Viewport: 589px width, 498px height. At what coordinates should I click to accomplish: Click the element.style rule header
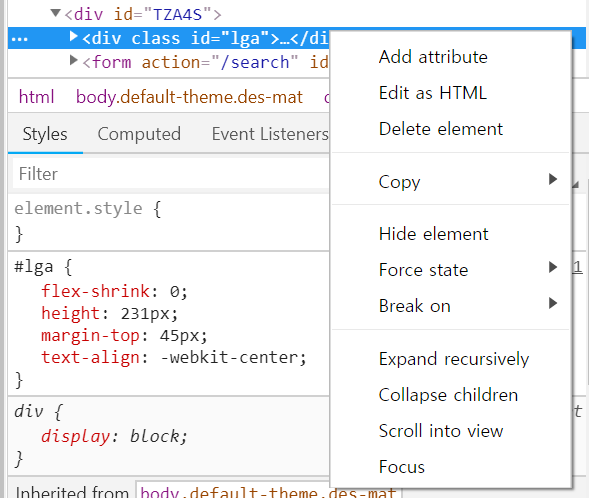(x=88, y=208)
